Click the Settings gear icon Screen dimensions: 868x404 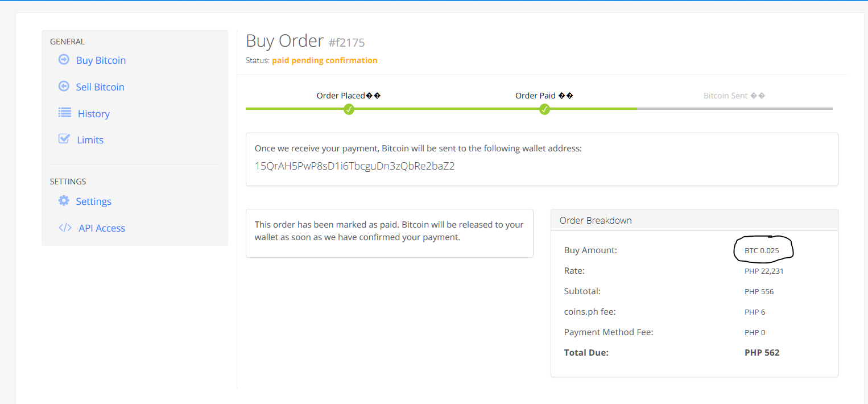tap(64, 201)
